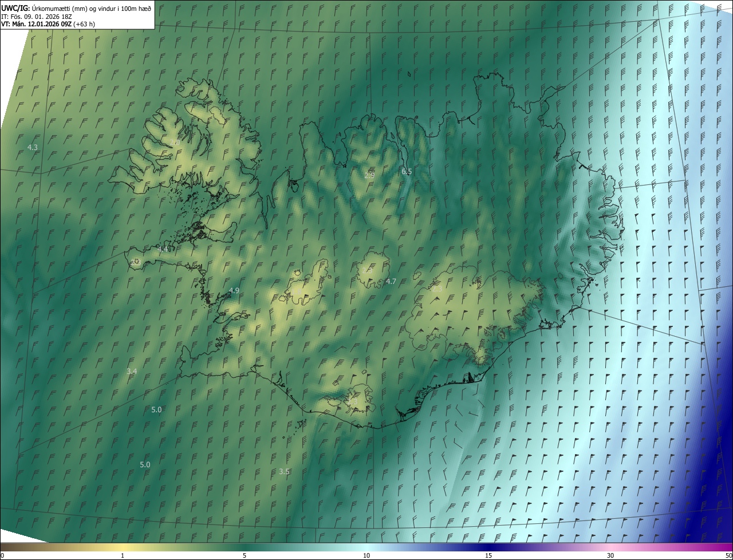Viewport: 733px width, 560px height.
Task: Click the 4.7 value label on the map
Action: pos(391,282)
